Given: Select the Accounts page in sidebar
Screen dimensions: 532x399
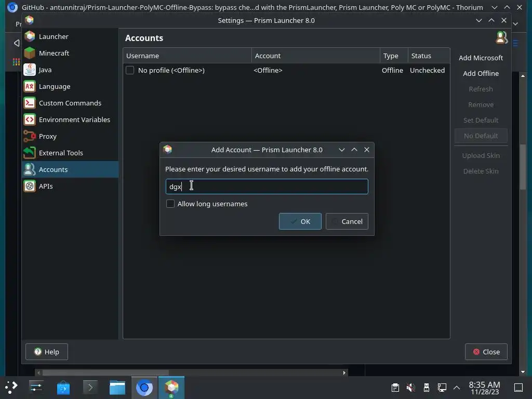Looking at the screenshot, I should (70, 169).
